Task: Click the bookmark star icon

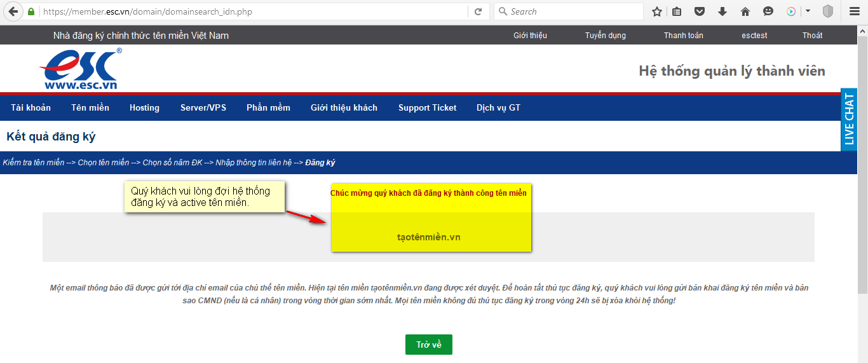Action: pyautogui.click(x=657, y=11)
